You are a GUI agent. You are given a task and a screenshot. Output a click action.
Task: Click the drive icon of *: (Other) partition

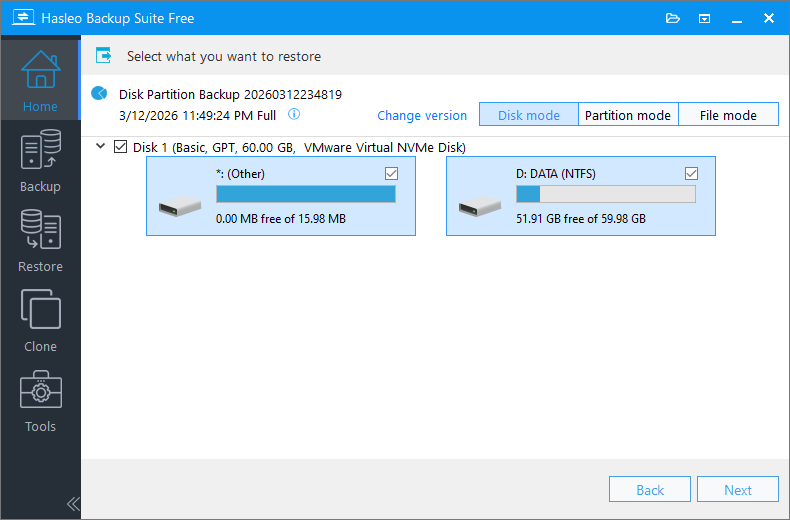[180, 206]
